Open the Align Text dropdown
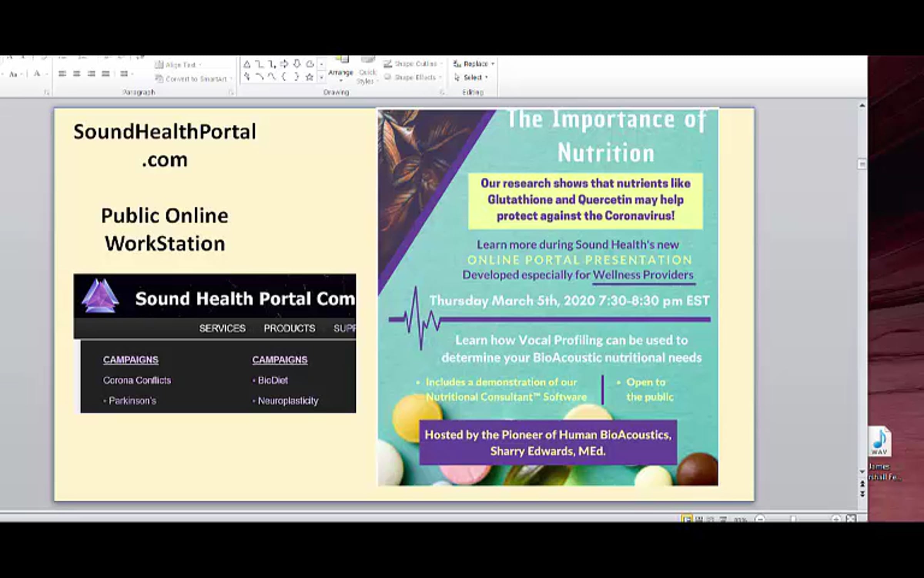The image size is (924, 578). [x=178, y=65]
